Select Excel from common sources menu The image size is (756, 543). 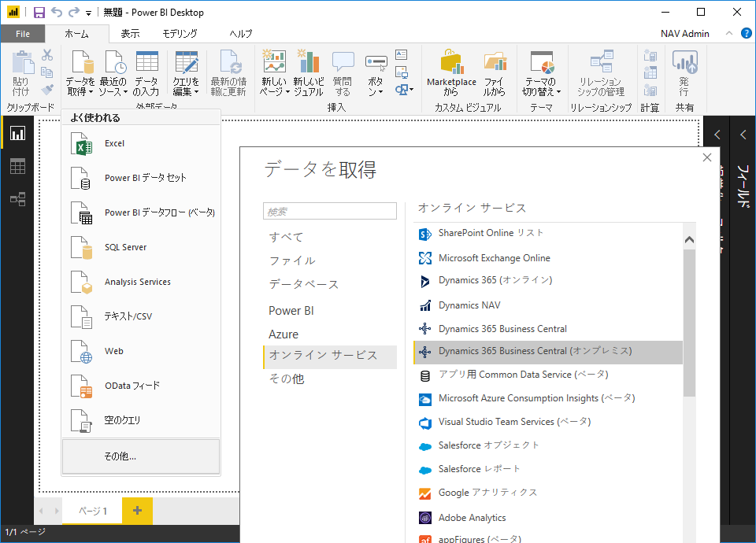click(141, 143)
